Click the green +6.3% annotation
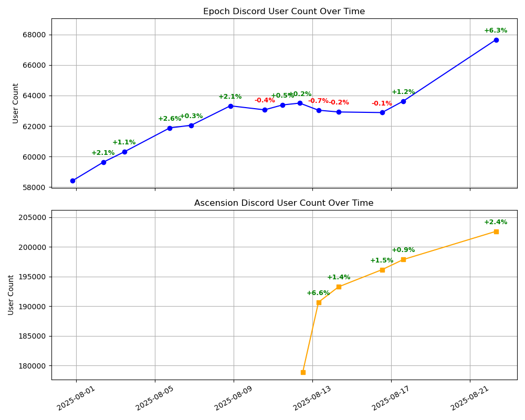The height and width of the screenshot is (420, 525). (x=496, y=30)
